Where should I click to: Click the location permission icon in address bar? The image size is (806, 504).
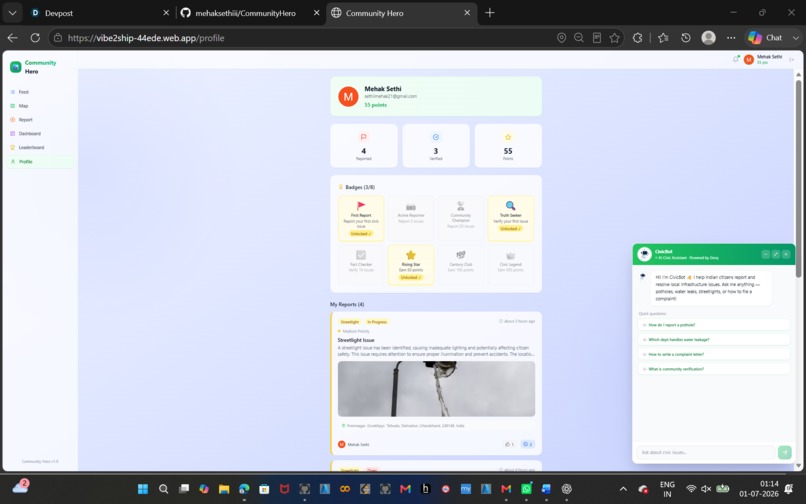point(561,38)
